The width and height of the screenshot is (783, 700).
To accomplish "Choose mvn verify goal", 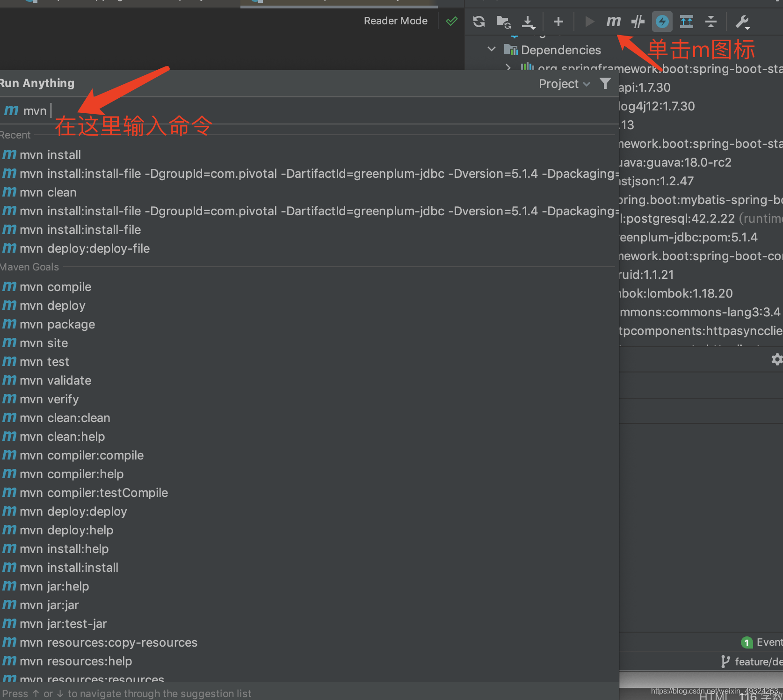I will click(309, 399).
